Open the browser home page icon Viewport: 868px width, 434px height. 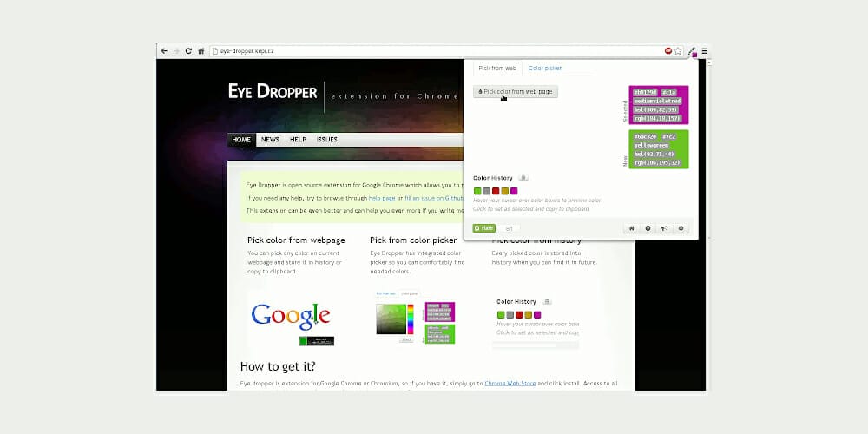click(x=201, y=51)
